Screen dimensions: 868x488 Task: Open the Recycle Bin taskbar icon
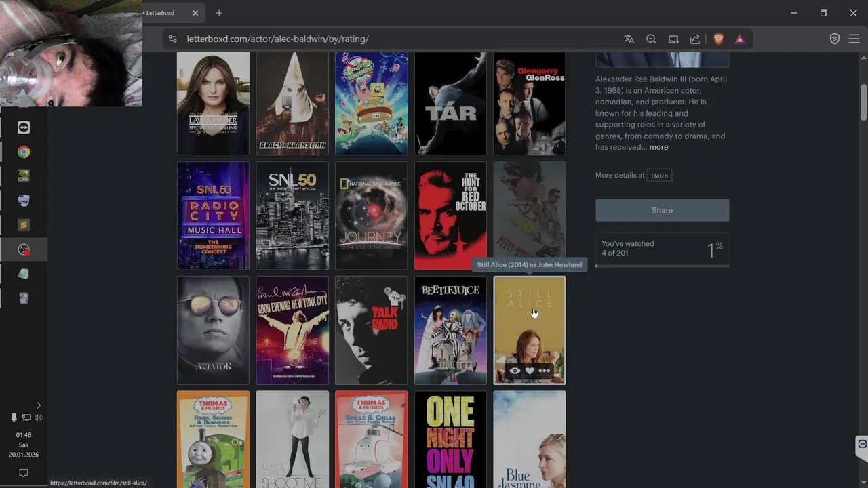pyautogui.click(x=24, y=298)
